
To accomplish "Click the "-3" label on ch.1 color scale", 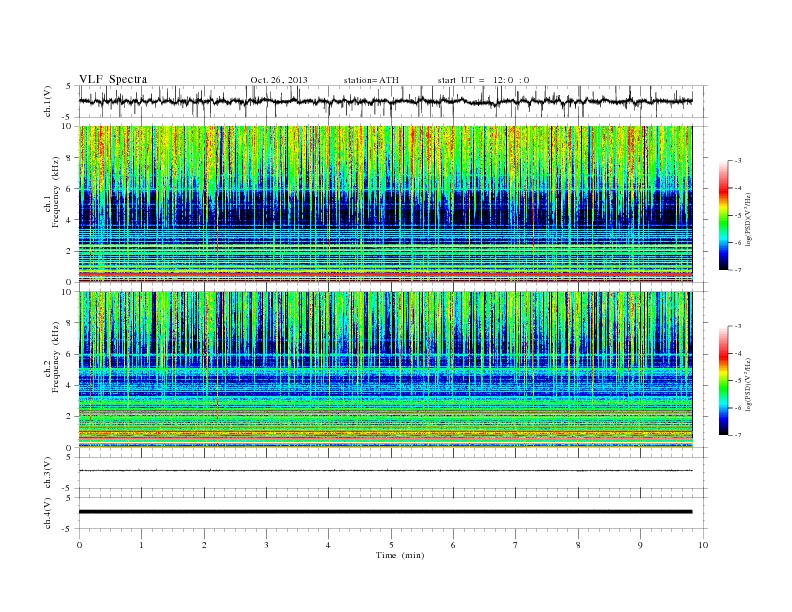I will [x=738, y=161].
